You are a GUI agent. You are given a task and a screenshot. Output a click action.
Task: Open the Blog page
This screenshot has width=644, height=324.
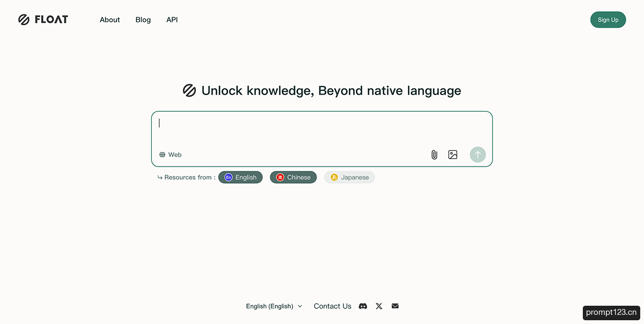pos(143,20)
